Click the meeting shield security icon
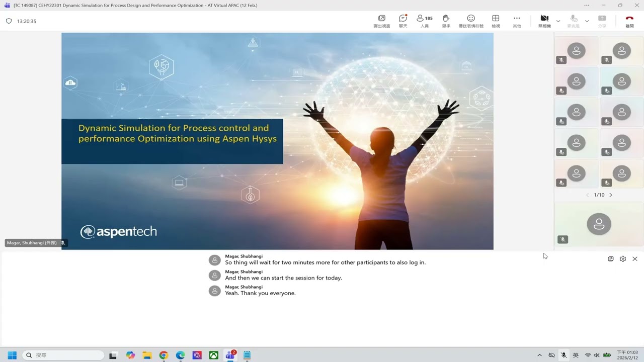Image resolution: width=644 pixels, height=362 pixels. pos(9,21)
